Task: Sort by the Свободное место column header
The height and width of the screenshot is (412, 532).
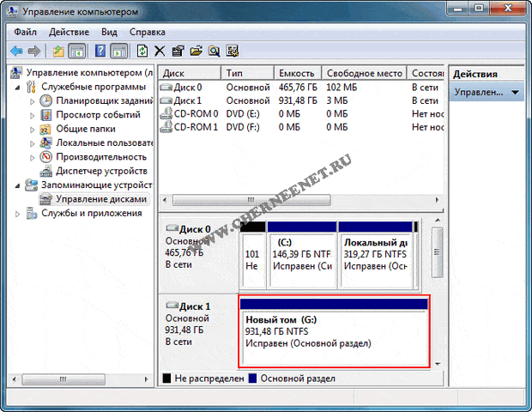Action: click(364, 73)
